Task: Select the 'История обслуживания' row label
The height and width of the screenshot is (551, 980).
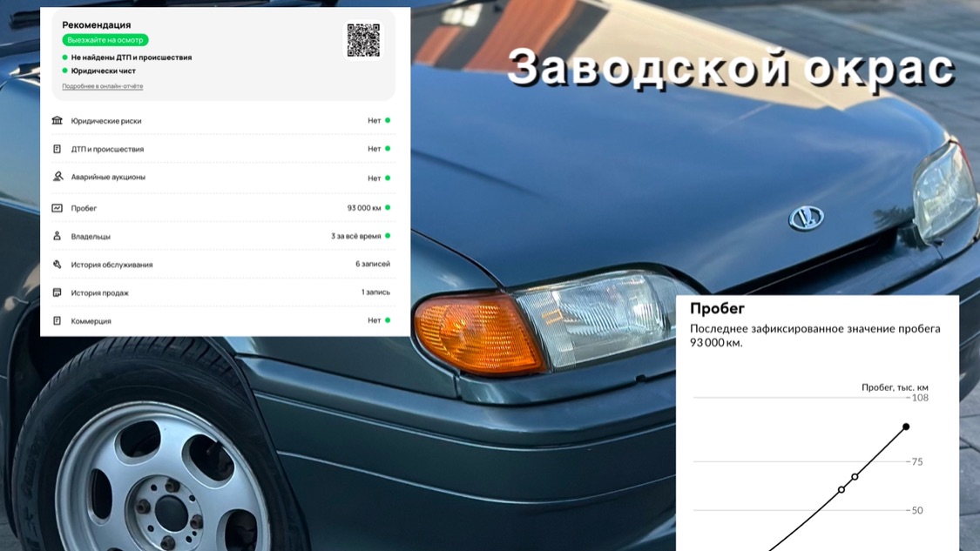Action: click(112, 265)
